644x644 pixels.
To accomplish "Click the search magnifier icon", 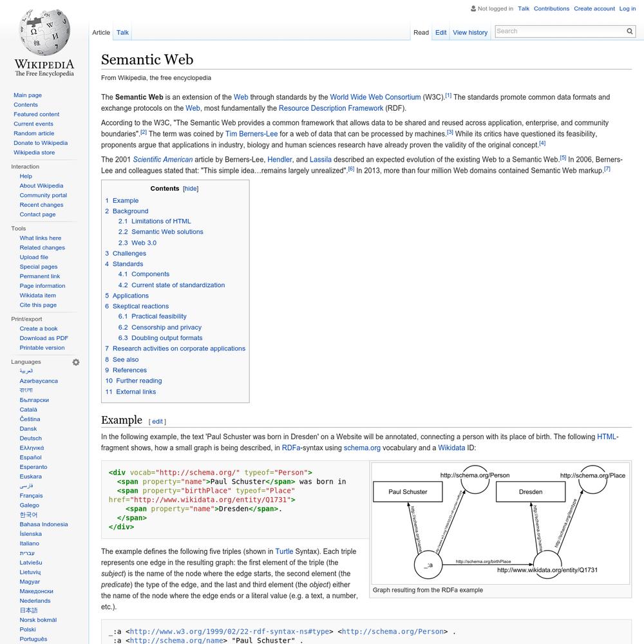I will [x=629, y=31].
